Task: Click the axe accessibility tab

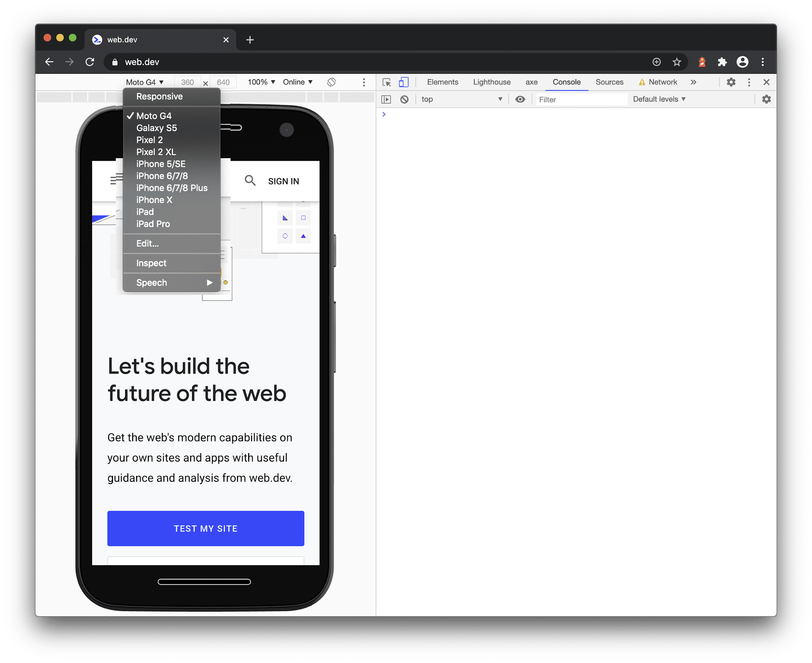Action: 532,82
